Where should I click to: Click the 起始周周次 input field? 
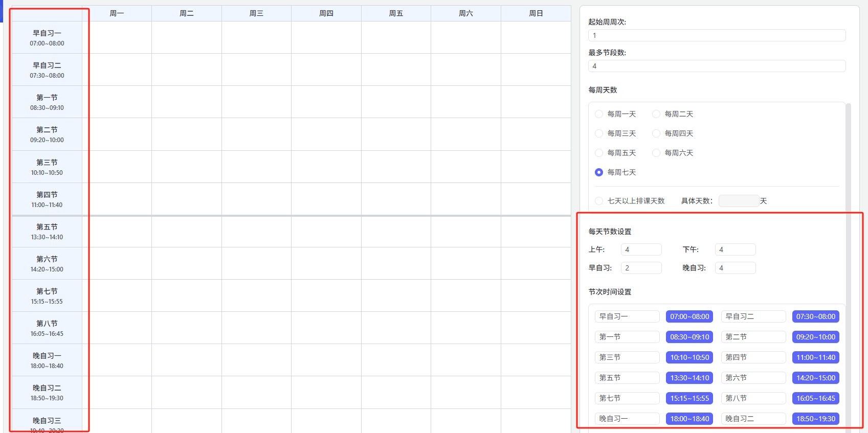coord(717,35)
